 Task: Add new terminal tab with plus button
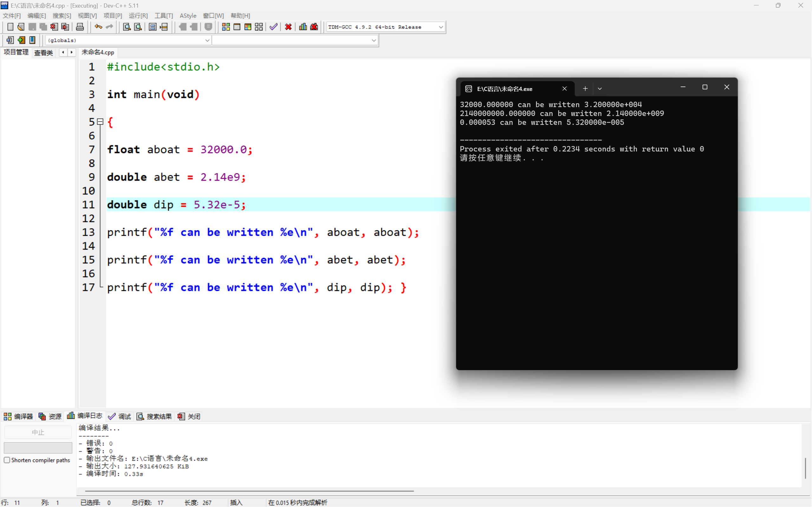tap(585, 89)
